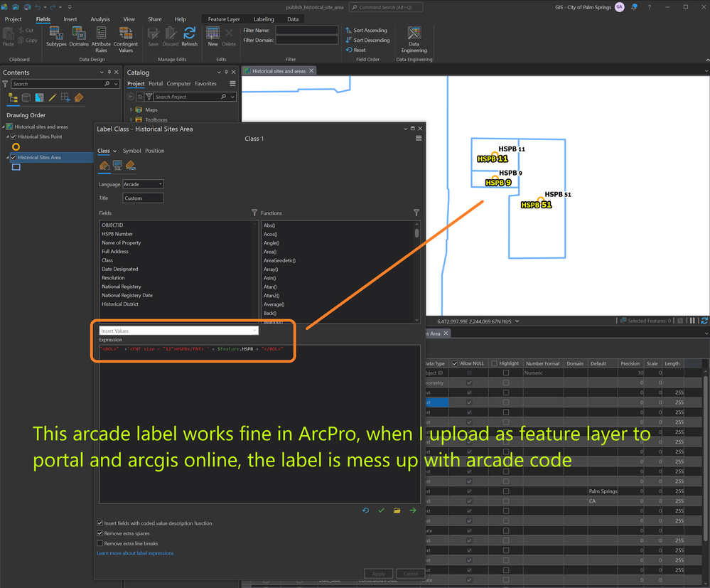Click the Title input field
This screenshot has width=710, height=588.
coord(143,198)
